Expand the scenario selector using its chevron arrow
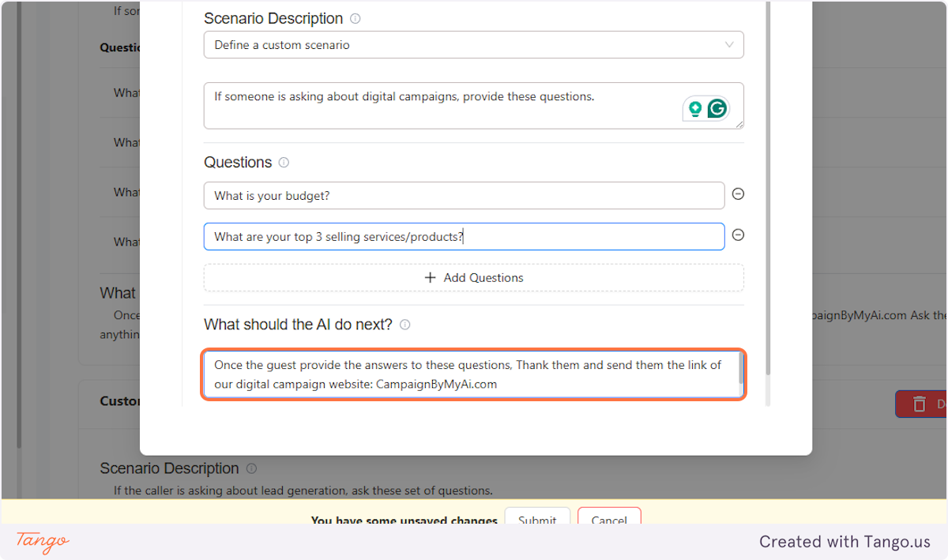This screenshot has width=948, height=560. click(730, 44)
